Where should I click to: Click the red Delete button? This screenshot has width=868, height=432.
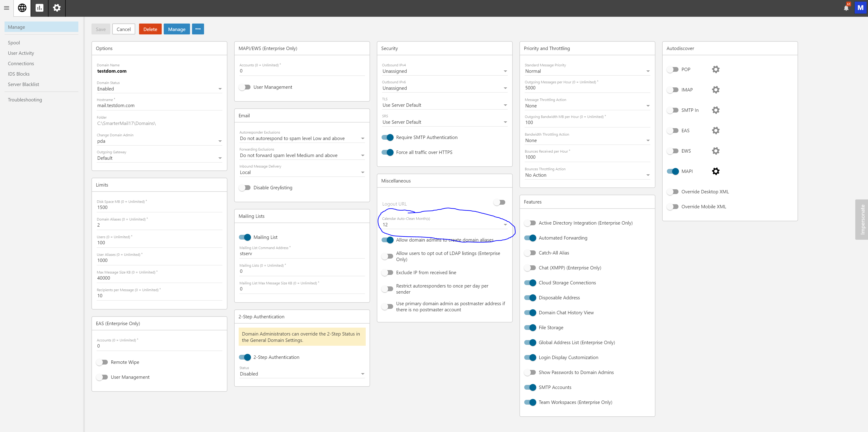point(150,29)
